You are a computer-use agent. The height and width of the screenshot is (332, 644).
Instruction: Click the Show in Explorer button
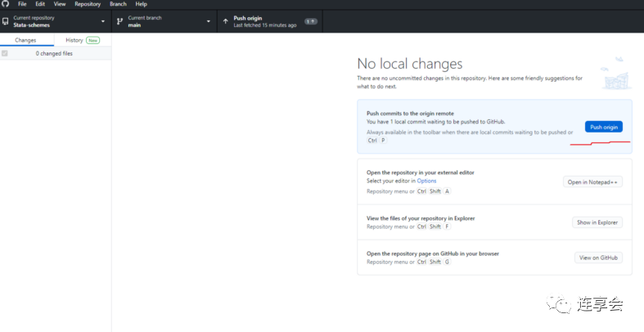[x=597, y=222]
